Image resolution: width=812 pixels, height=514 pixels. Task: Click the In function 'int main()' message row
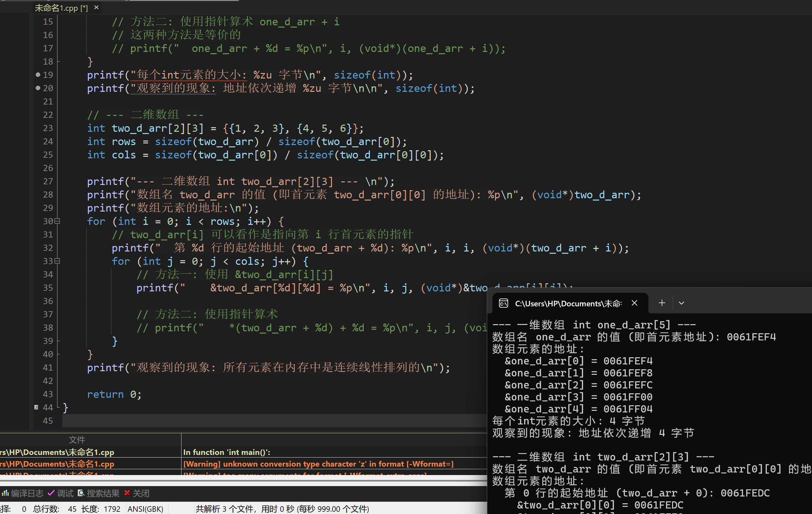point(227,452)
